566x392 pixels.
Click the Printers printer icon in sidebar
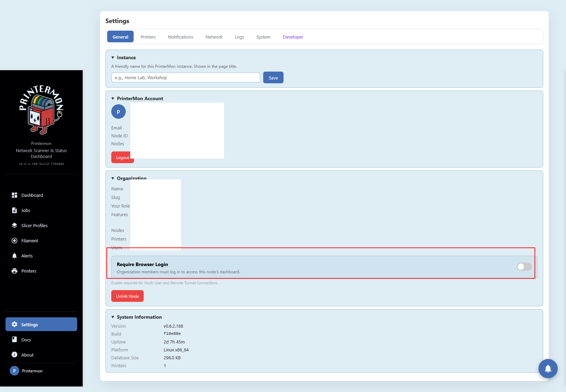14,271
